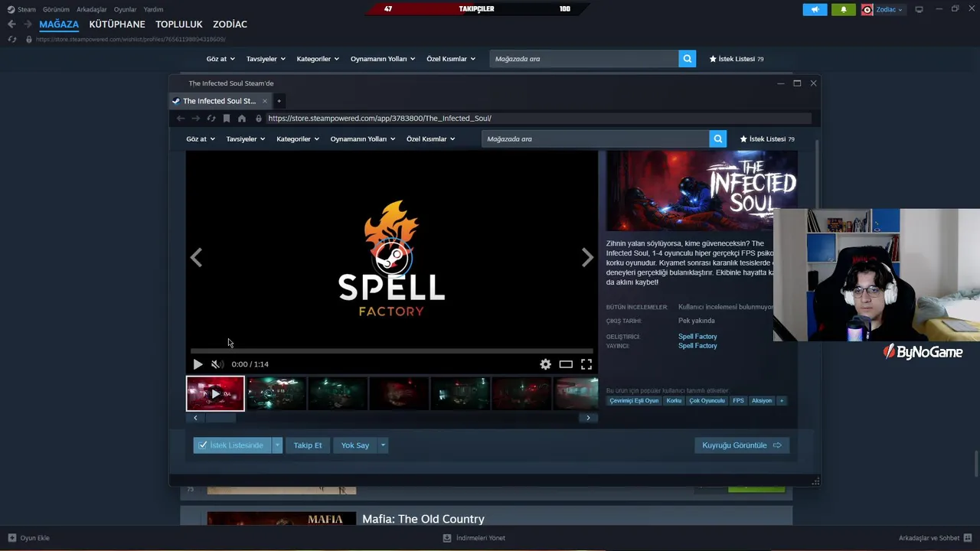
Task: Select the second screenshot thumbnail in the strip
Action: click(276, 393)
